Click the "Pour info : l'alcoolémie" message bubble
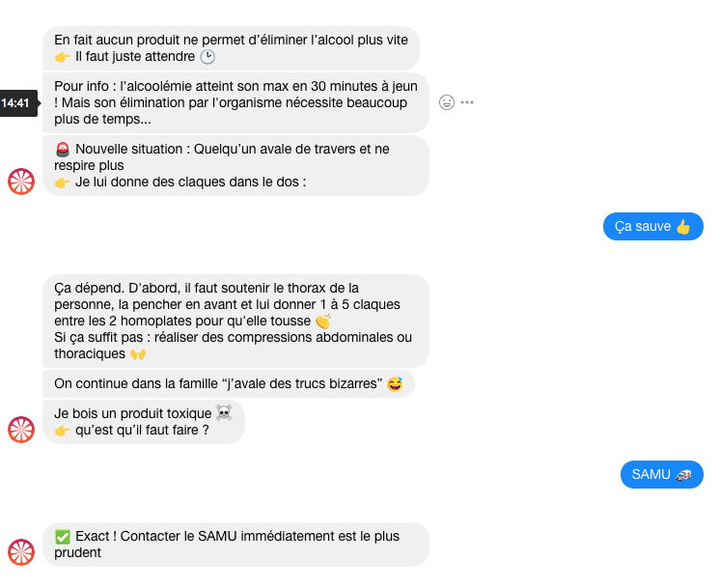 tap(235, 102)
